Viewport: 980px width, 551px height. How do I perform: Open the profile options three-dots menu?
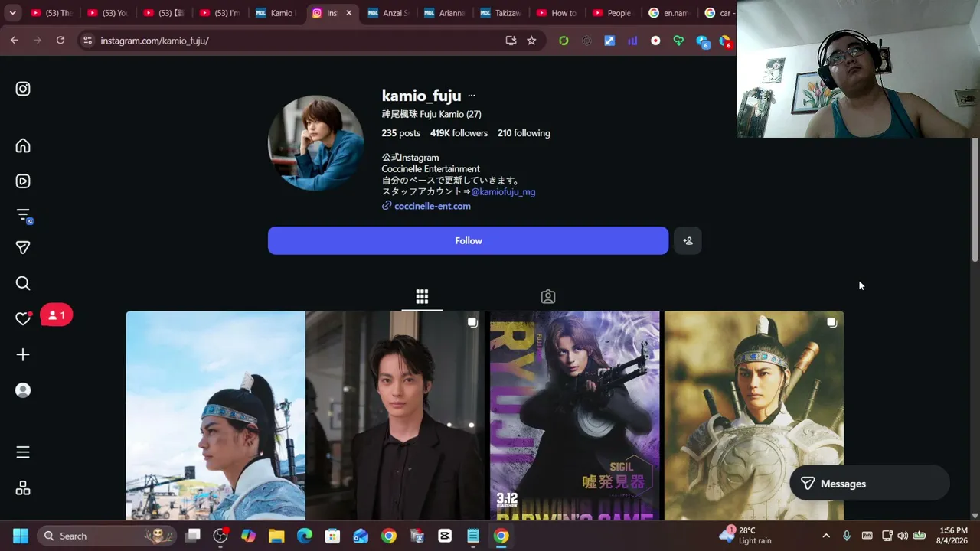point(472,96)
